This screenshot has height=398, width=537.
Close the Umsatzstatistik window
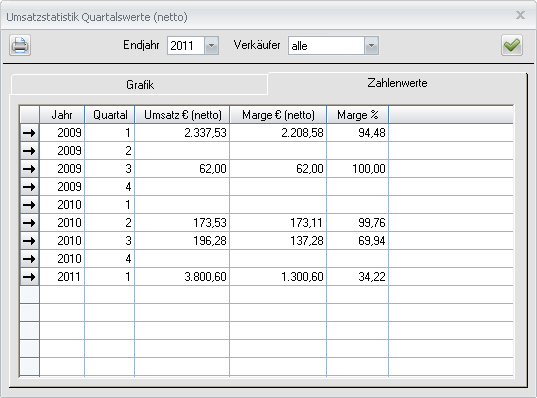[x=520, y=15]
